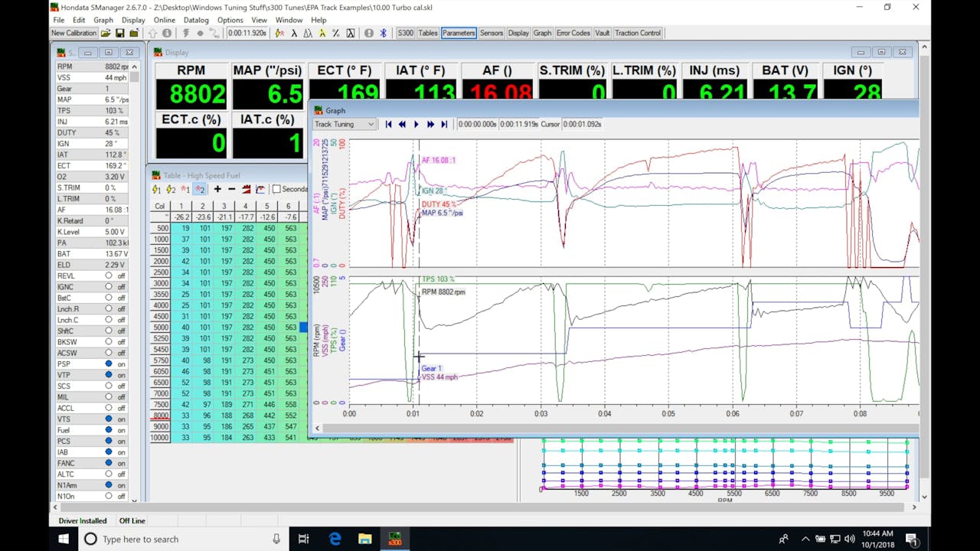
Task: Switch to the Sensors tab
Action: pos(492,33)
